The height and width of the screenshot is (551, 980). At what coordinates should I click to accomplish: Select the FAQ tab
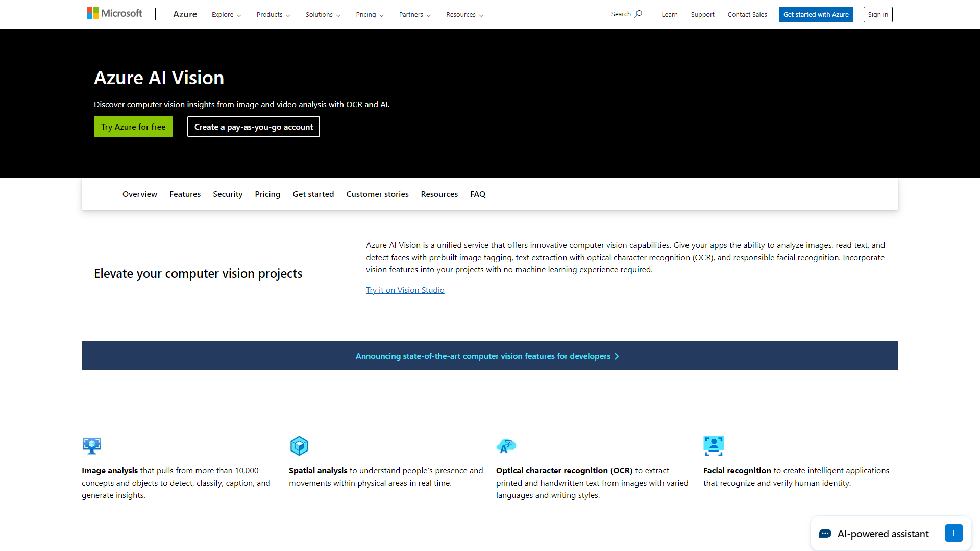478,194
